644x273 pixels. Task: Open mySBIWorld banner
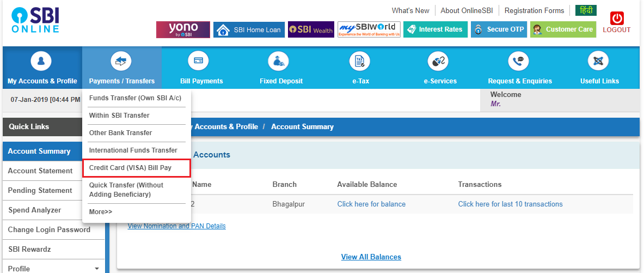369,29
